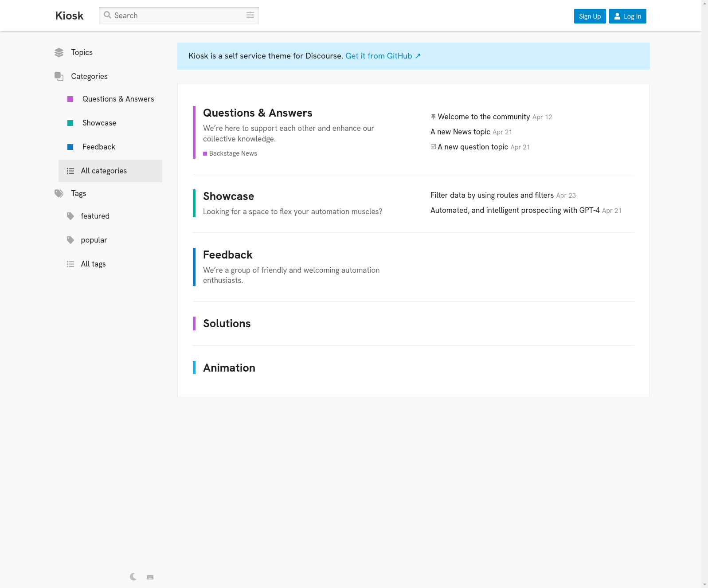This screenshot has height=588, width=708.
Task: Open Showcase from the sidebar
Action: coord(99,123)
